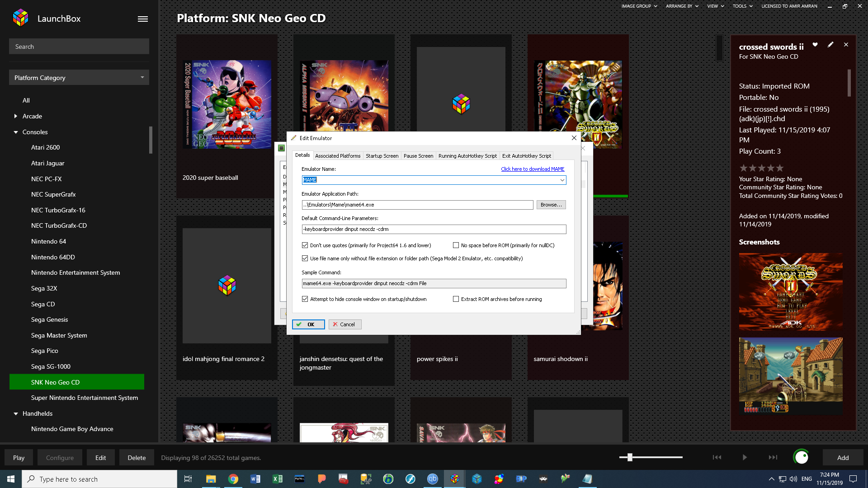This screenshot has width=868, height=488.
Task: Click the Add button in the bottom bar
Action: 843,458
